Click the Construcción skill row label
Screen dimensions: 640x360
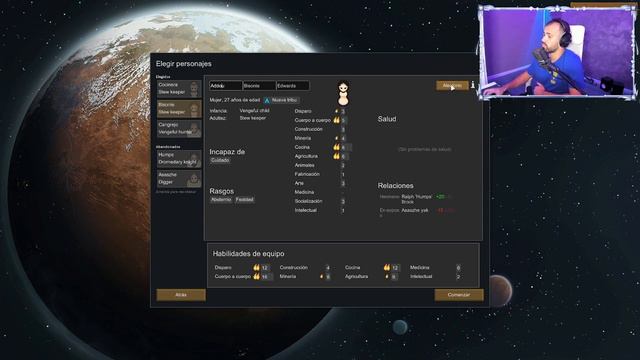click(x=309, y=129)
